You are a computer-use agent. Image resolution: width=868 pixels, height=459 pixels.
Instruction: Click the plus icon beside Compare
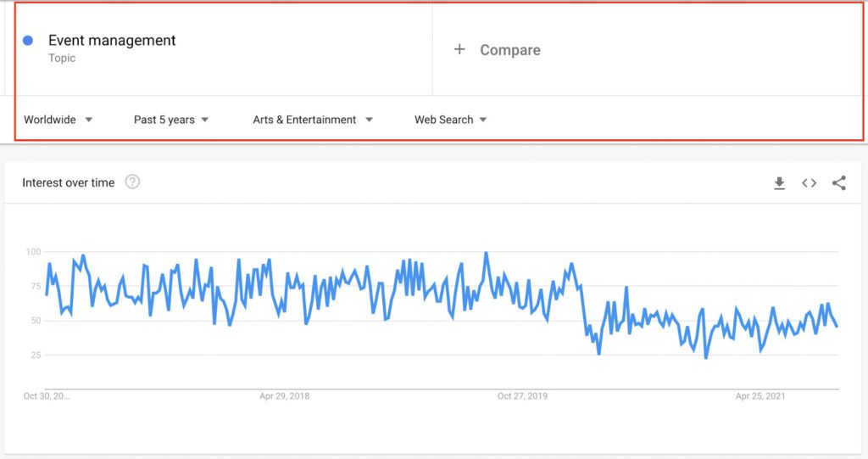pos(459,49)
